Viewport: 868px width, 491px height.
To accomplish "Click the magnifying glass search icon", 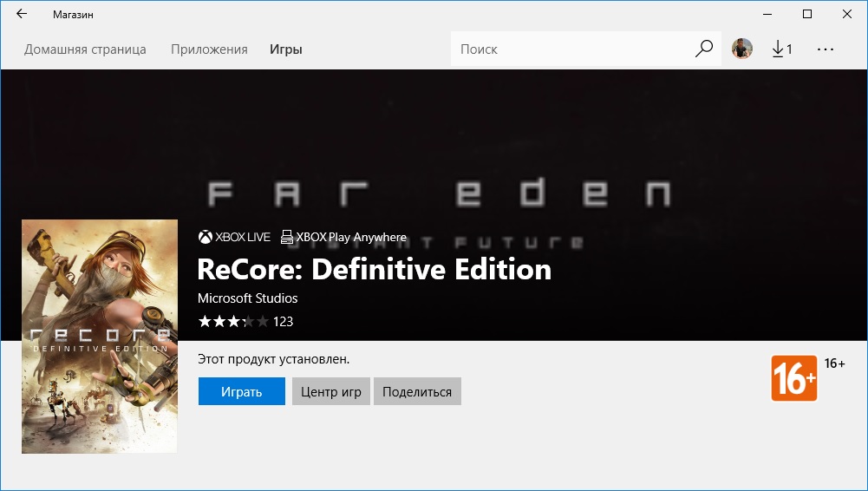I will (x=703, y=49).
